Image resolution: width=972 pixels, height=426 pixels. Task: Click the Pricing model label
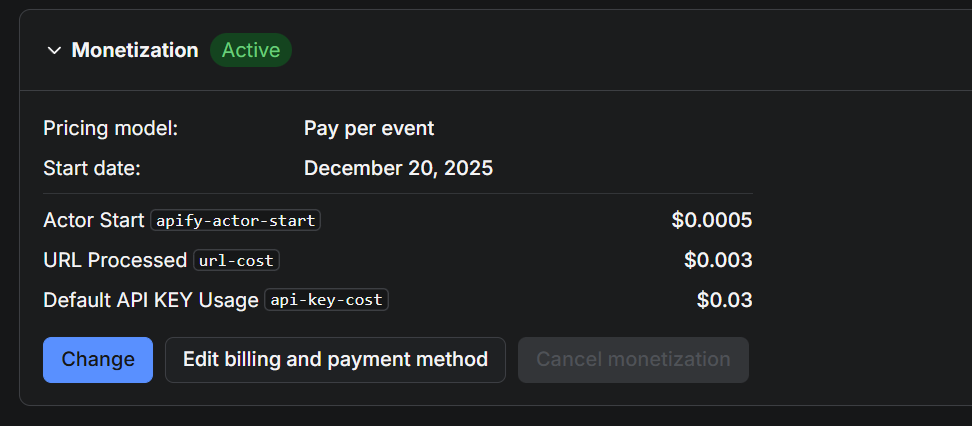111,128
